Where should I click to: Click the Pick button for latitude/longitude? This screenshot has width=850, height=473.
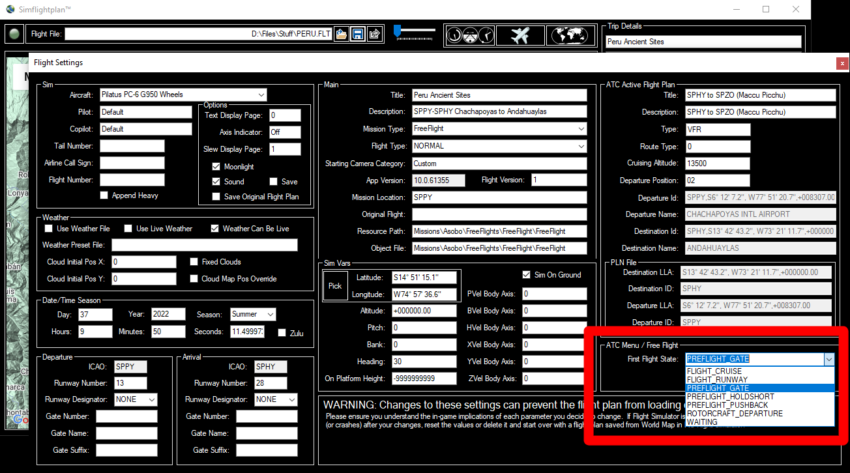[x=334, y=285]
